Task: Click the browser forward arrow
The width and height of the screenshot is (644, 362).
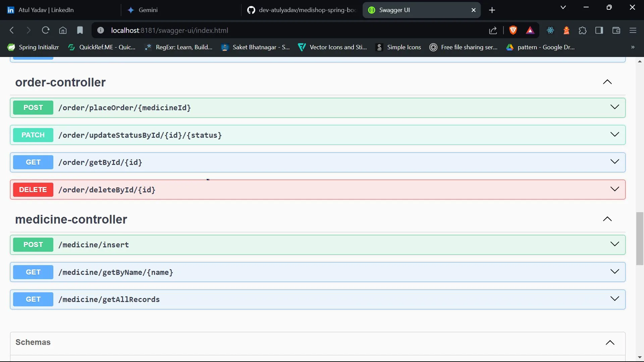Action: coord(29,31)
